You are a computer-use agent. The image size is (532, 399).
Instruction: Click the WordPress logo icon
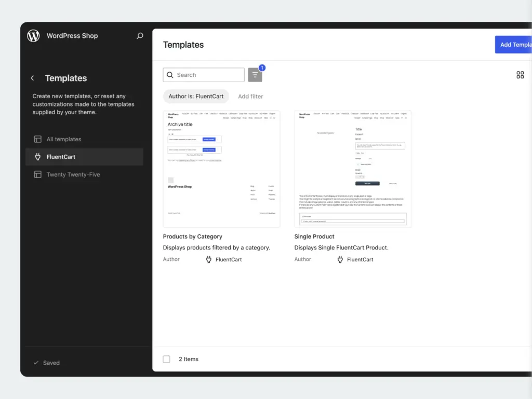pos(33,36)
